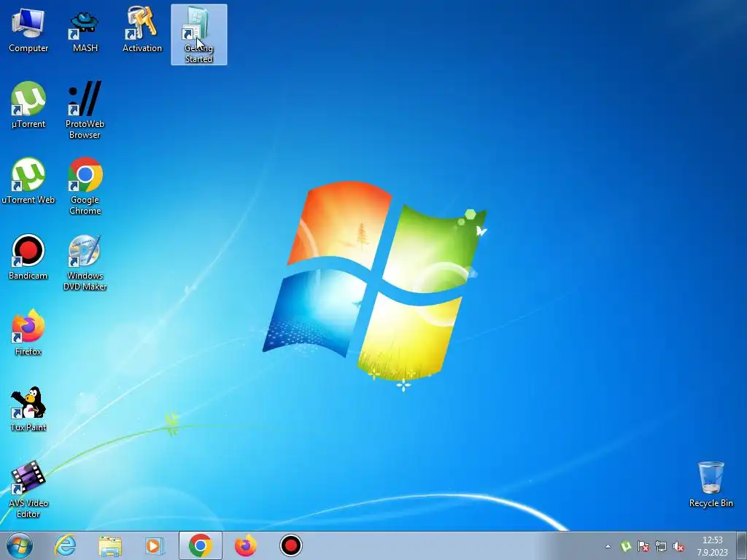Screen dimensions: 747x560
Task: Select the MASH desktop shortcut
Action: (85, 30)
